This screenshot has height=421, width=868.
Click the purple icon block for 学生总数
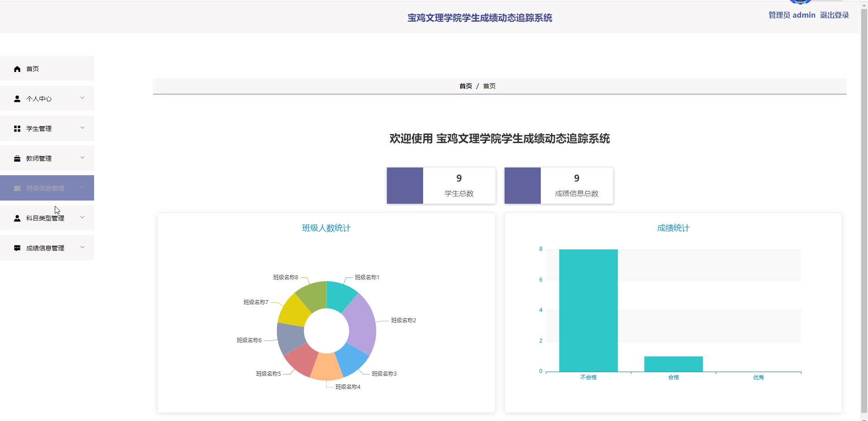pos(405,186)
